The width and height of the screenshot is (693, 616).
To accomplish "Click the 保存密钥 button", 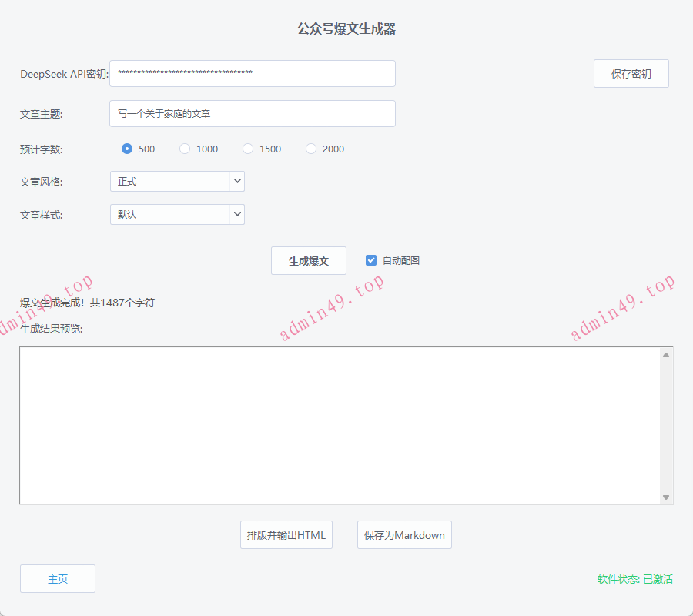I will coord(631,73).
